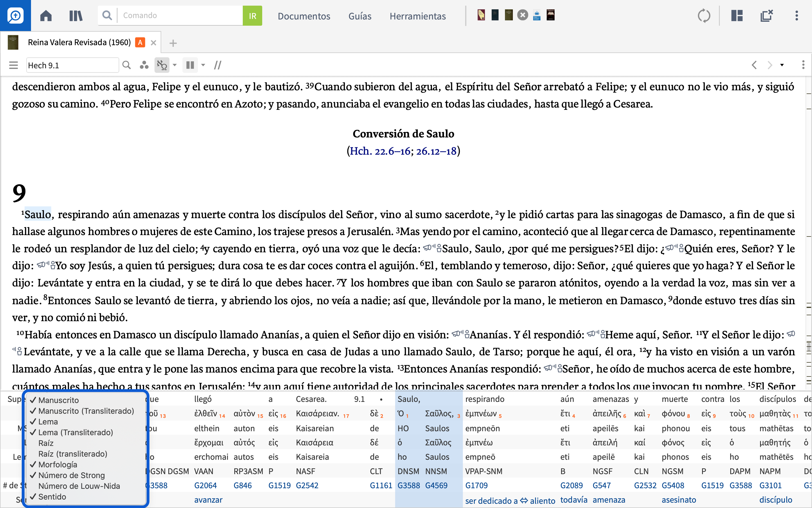812x508 pixels.
Task: Open the Guías menu
Action: [x=360, y=16]
